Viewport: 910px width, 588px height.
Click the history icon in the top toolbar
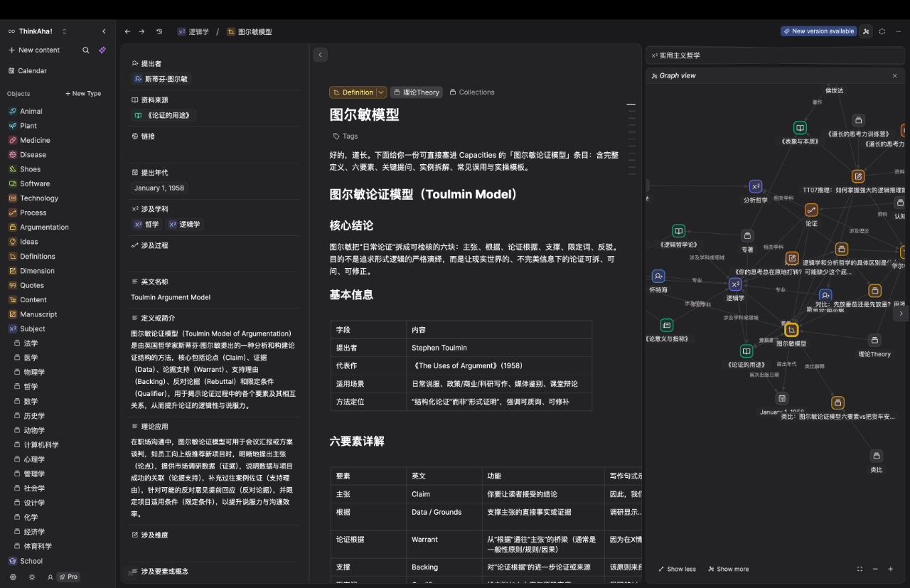[159, 31]
